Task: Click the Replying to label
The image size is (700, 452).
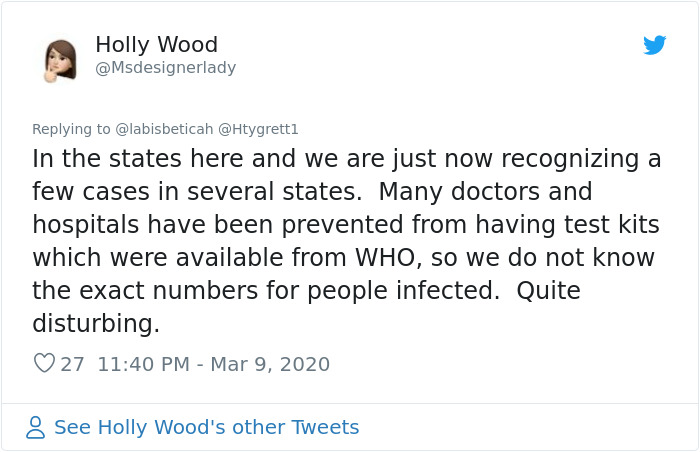Action: [x=71, y=129]
